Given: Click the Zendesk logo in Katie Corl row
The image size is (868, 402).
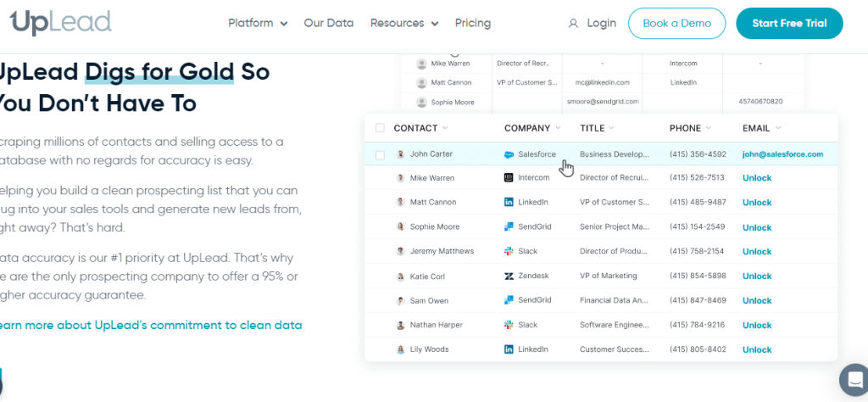Looking at the screenshot, I should [x=509, y=276].
